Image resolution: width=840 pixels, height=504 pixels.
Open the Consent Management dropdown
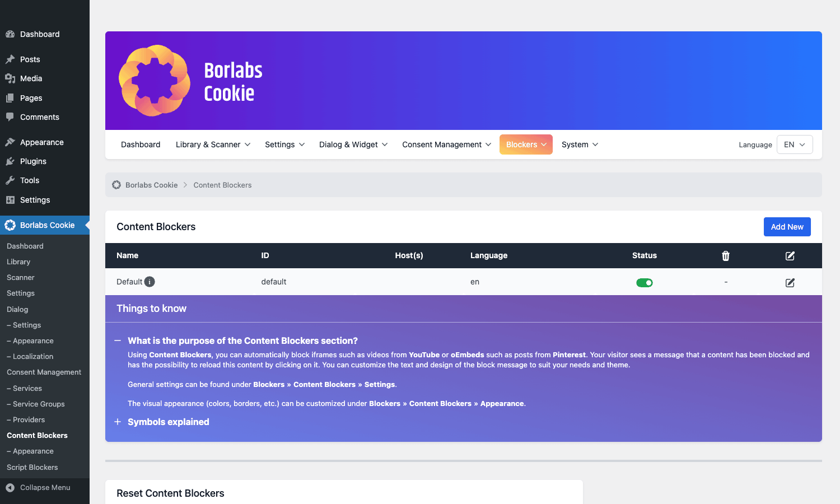coord(446,144)
